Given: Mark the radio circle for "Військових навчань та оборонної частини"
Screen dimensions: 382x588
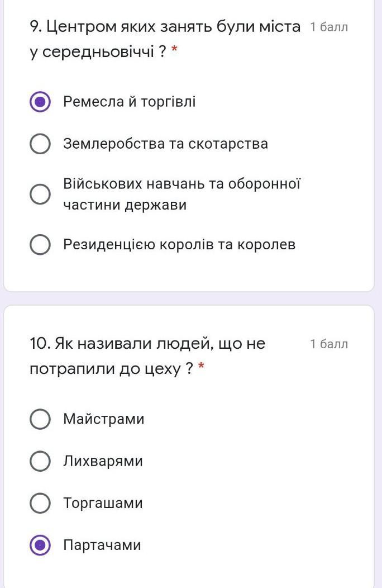Looking at the screenshot, I should [40, 194].
